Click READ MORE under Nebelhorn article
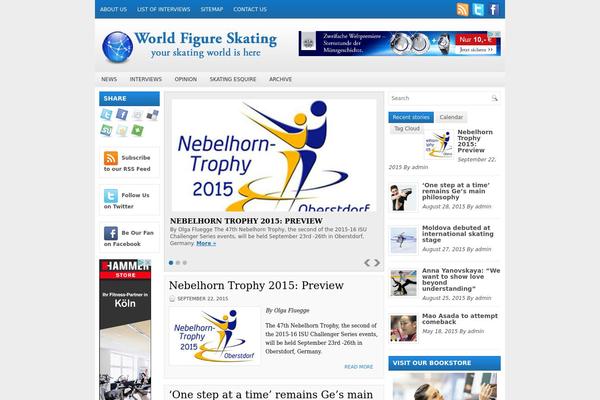The height and width of the screenshot is (400, 600). tap(359, 367)
